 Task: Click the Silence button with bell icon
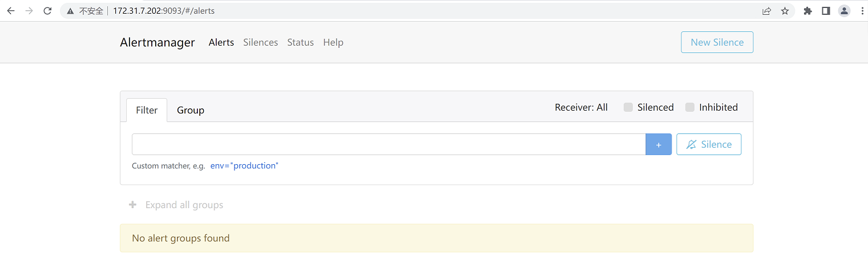pyautogui.click(x=709, y=144)
